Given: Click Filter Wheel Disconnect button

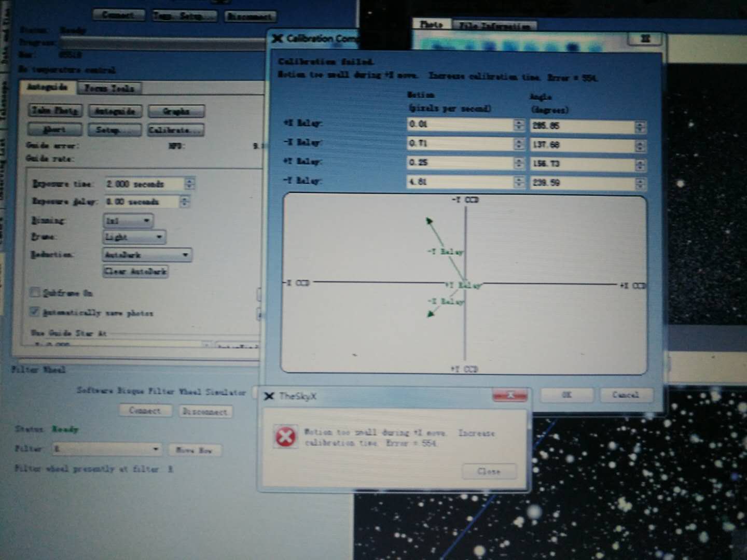Looking at the screenshot, I should (x=205, y=412).
